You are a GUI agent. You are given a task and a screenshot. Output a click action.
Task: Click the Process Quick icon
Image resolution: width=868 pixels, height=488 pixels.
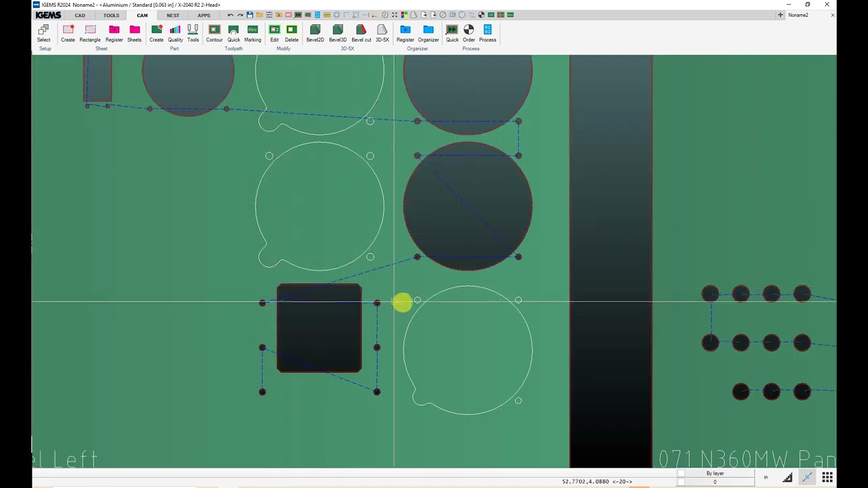(x=452, y=33)
